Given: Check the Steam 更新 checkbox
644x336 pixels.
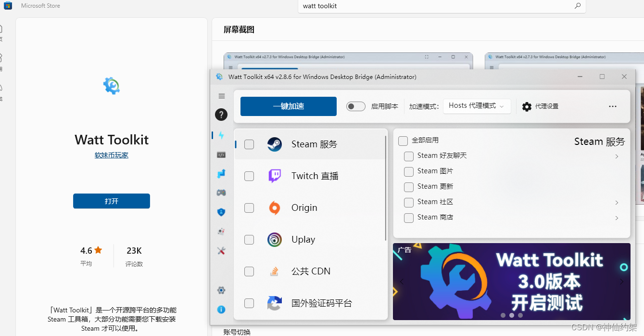Looking at the screenshot, I should (x=409, y=187).
